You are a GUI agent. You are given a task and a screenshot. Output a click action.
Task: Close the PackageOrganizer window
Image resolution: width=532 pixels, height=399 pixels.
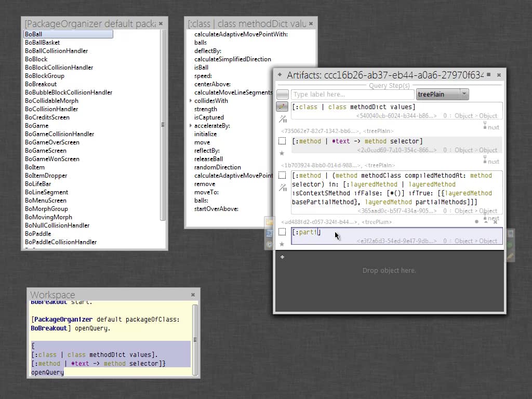point(161,23)
